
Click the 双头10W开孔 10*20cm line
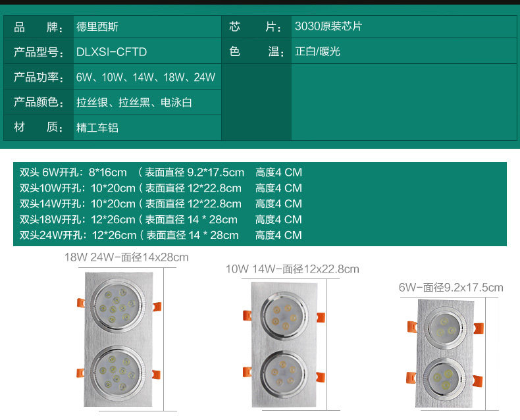coord(161,188)
